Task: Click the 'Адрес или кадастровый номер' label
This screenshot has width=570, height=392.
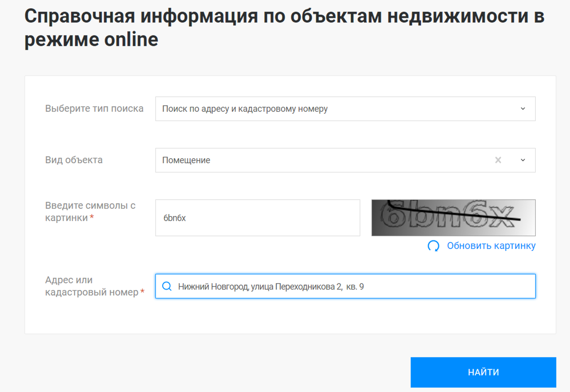Action: [x=95, y=286]
